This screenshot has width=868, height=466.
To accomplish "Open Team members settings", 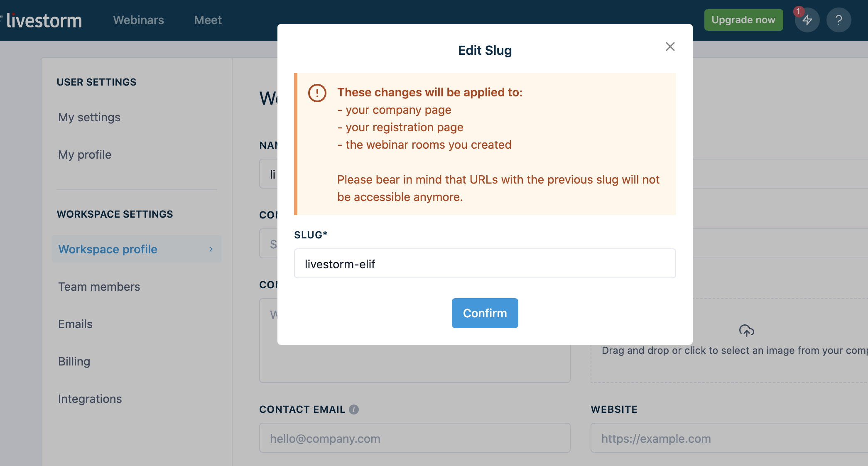I will point(99,287).
